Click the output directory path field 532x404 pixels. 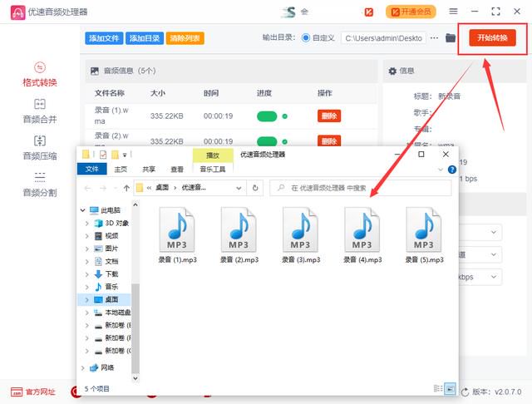pos(384,38)
